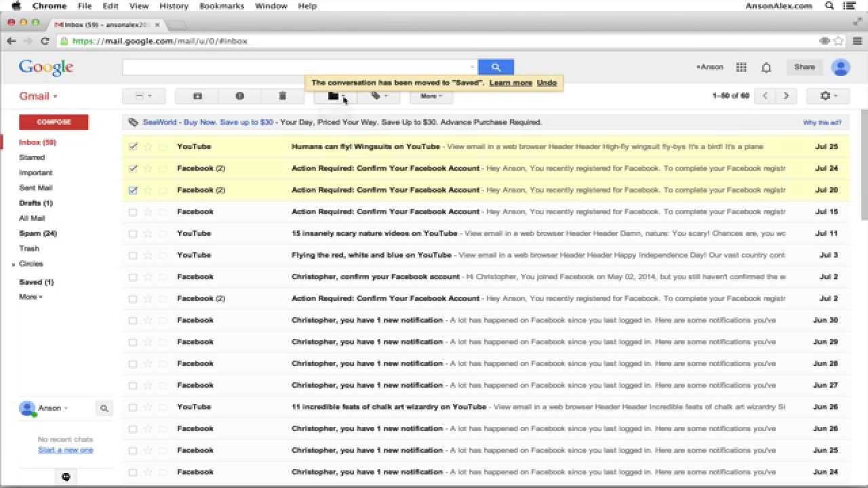Open the Chrome hamburger menu
Screen dimensions: 868x488
(857, 41)
